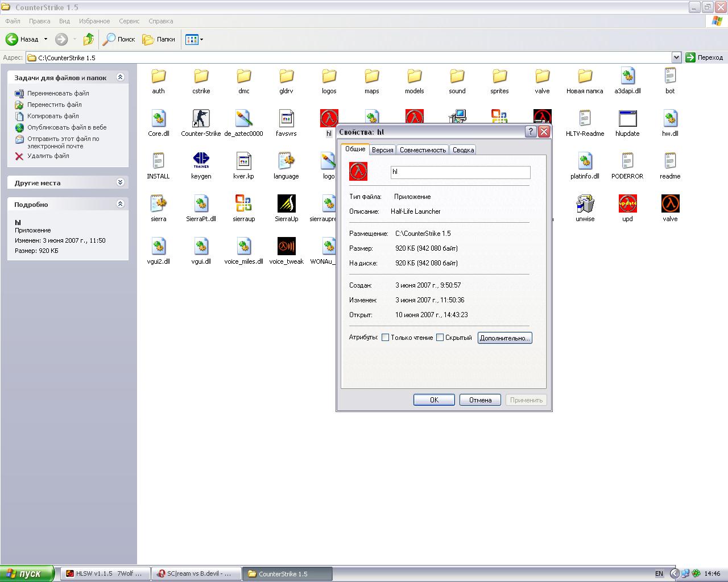728x582 pixels.
Task: Select the valve folder icon
Action: click(542, 76)
